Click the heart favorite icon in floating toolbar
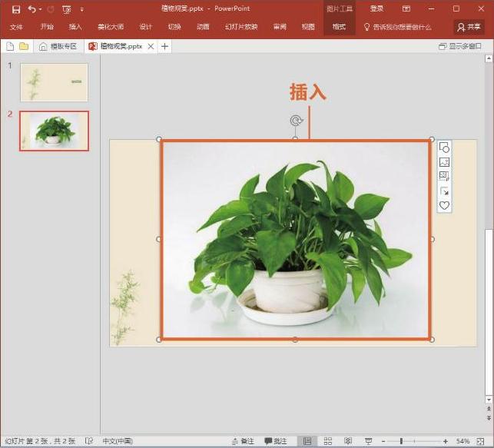The height and width of the screenshot is (448, 494). [x=444, y=206]
